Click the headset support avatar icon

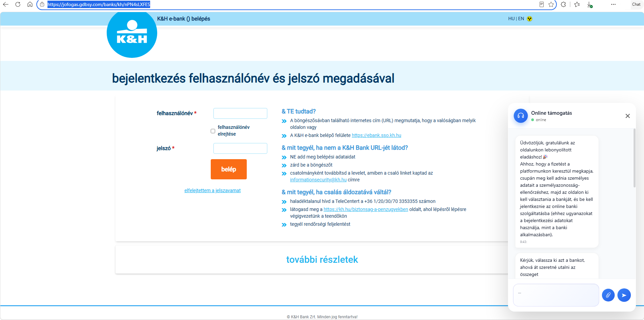[x=520, y=116]
